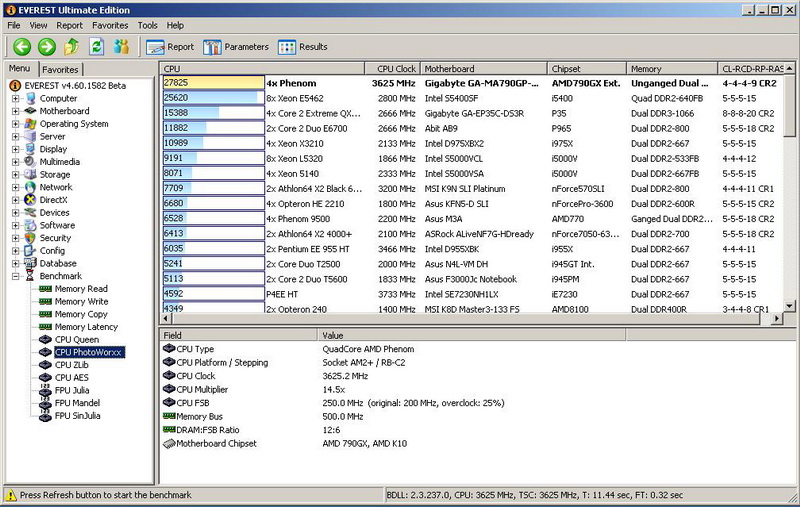This screenshot has height=507, width=800.
Task: Select the FPU SinJulia benchmark
Action: [x=77, y=416]
